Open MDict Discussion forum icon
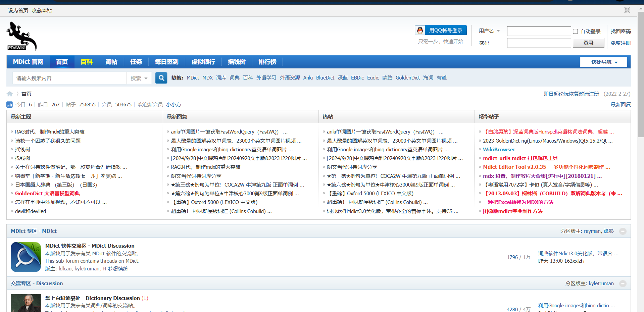This screenshot has width=644, height=312. click(x=26, y=257)
